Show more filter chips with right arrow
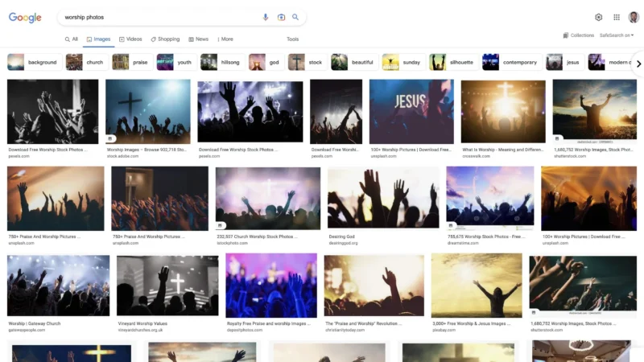The height and width of the screenshot is (362, 644). [638, 64]
